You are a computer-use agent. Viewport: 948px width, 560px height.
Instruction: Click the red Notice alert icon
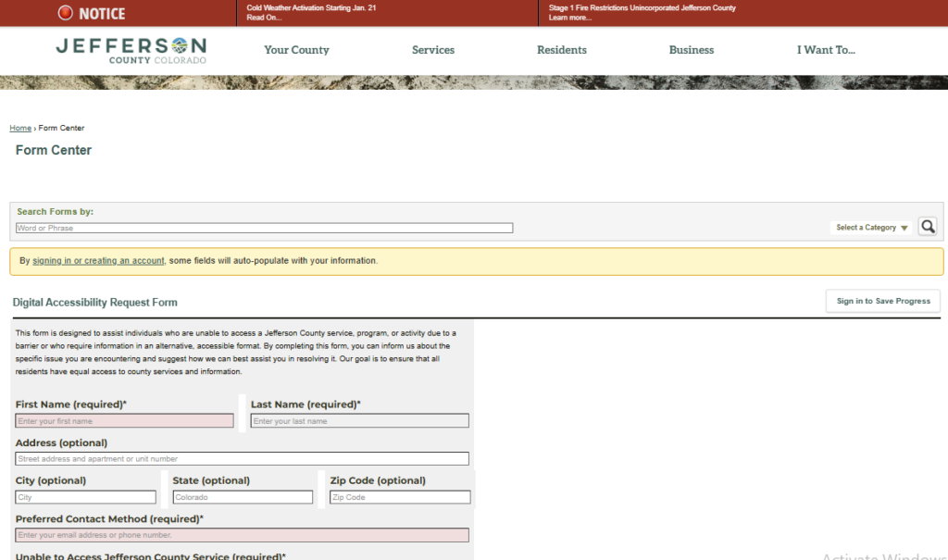point(66,13)
